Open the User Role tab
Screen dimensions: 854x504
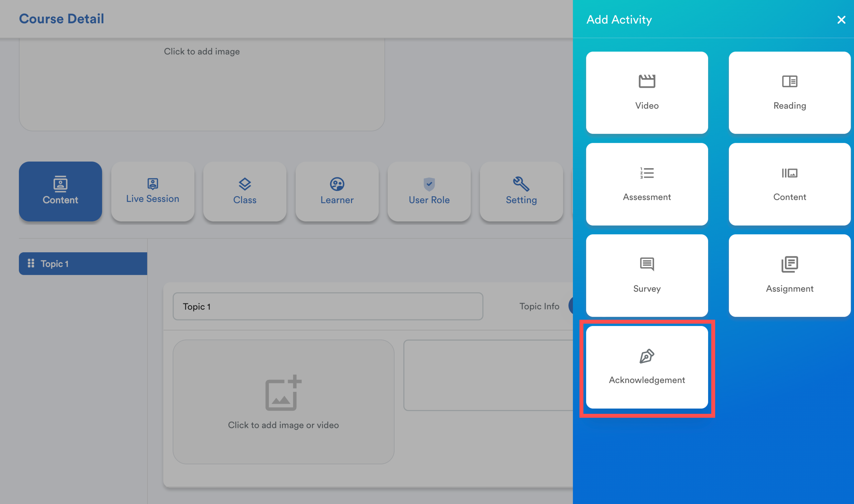pyautogui.click(x=429, y=192)
